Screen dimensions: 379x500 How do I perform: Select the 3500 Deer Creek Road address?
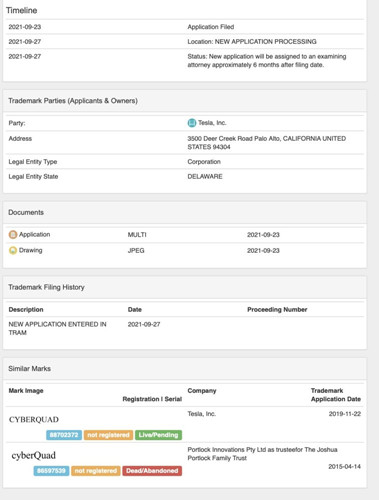(267, 143)
